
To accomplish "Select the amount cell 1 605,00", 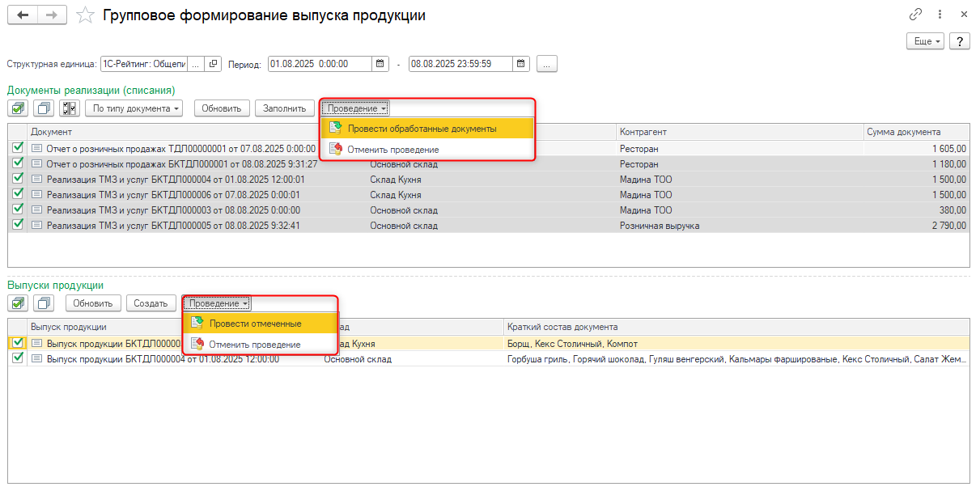I will point(916,149).
